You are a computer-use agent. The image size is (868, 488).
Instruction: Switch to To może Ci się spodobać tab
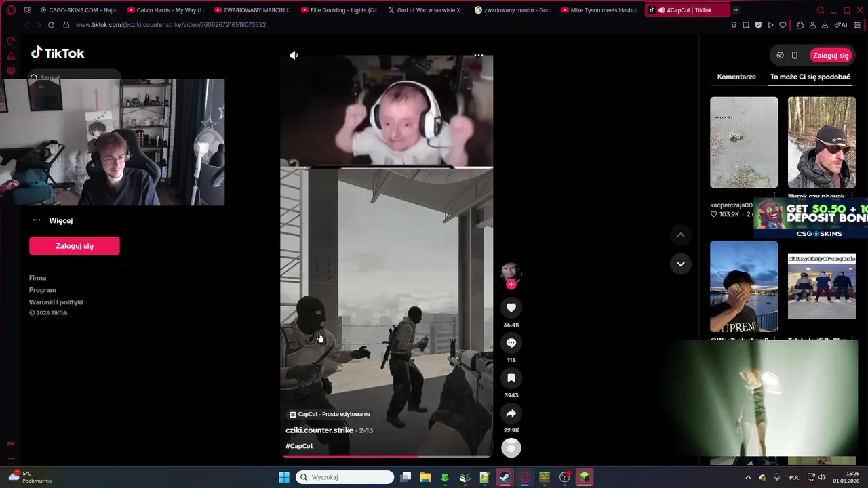point(810,77)
